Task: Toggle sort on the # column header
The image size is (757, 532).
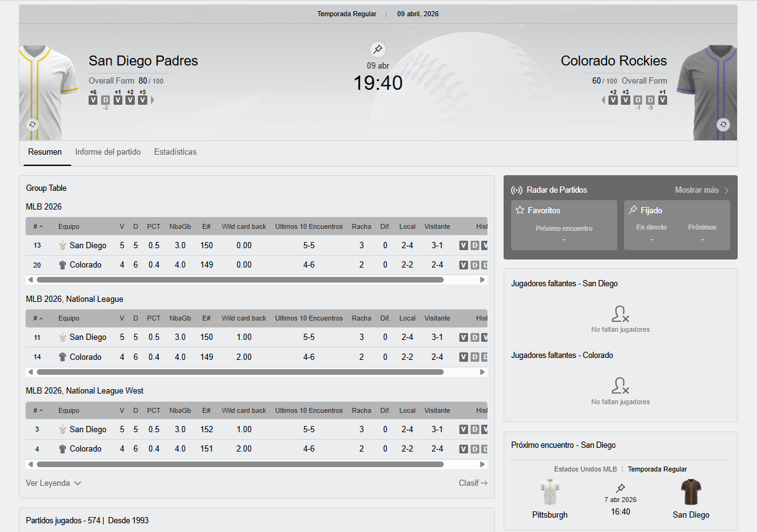Action: tap(36, 226)
